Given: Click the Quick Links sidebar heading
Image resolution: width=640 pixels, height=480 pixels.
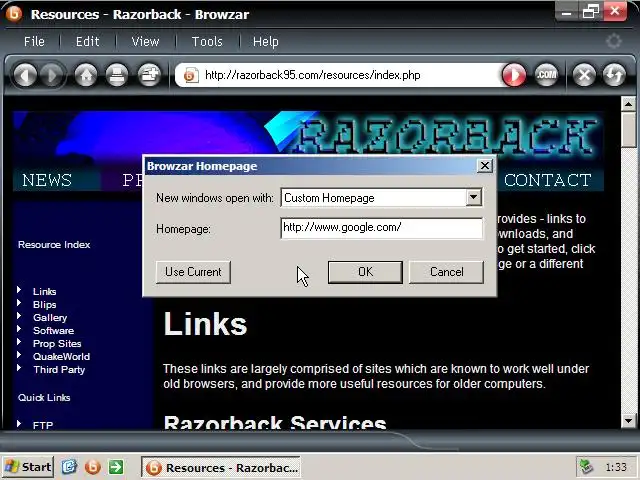Looking at the screenshot, I should pos(44,398).
